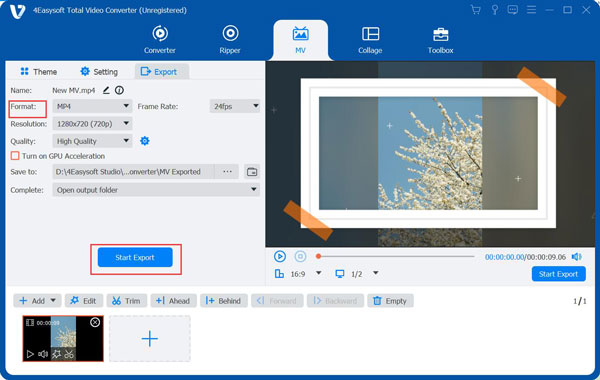Click the empty add-clip placeholder with plus

(x=150, y=339)
